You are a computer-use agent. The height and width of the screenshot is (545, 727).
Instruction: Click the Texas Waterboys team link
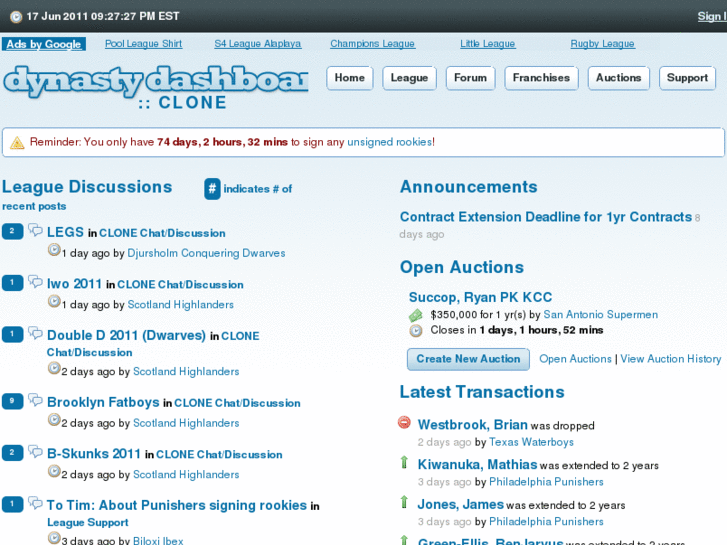531,442
